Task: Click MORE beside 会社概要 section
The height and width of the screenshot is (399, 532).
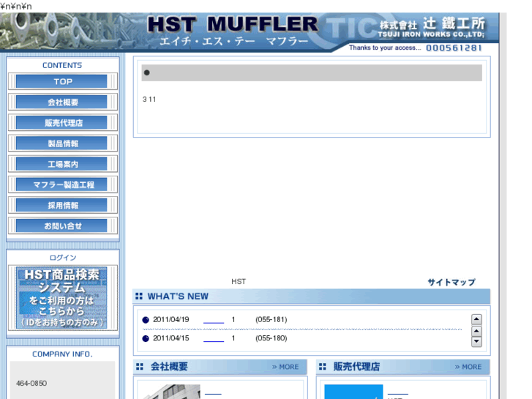Action: point(285,367)
